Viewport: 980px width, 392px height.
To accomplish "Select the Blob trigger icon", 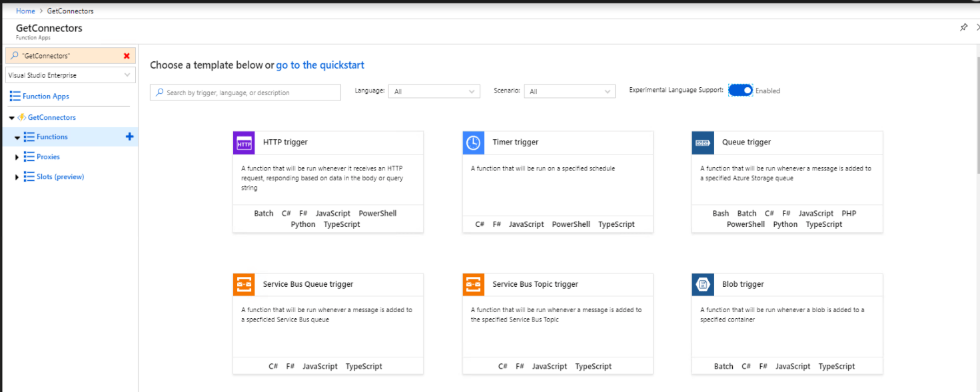I will pos(703,285).
